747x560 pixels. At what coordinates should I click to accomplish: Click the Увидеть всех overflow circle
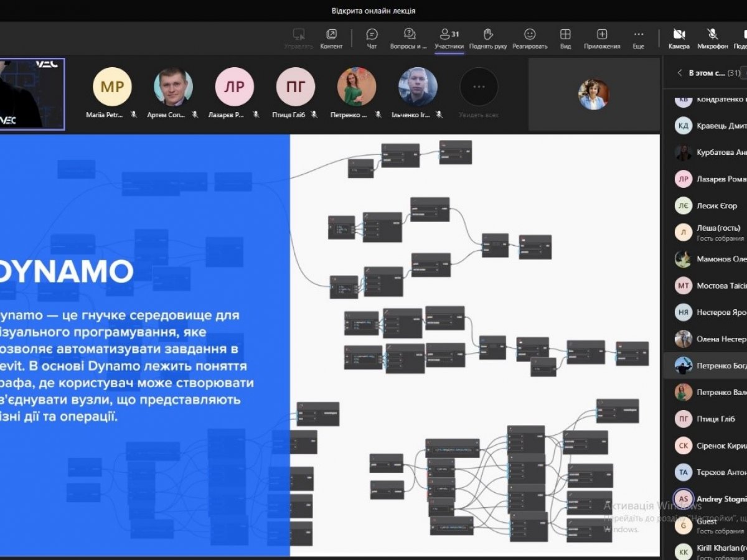(x=479, y=86)
